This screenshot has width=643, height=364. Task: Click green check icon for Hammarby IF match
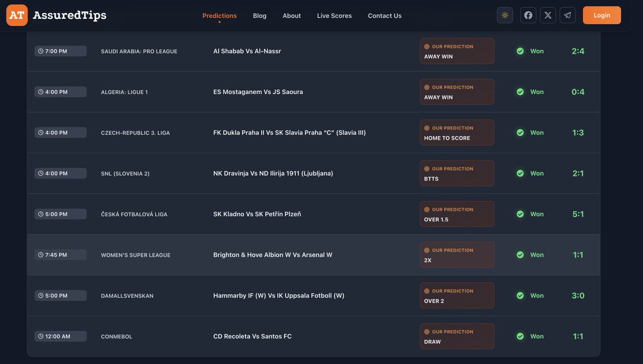[x=520, y=295]
